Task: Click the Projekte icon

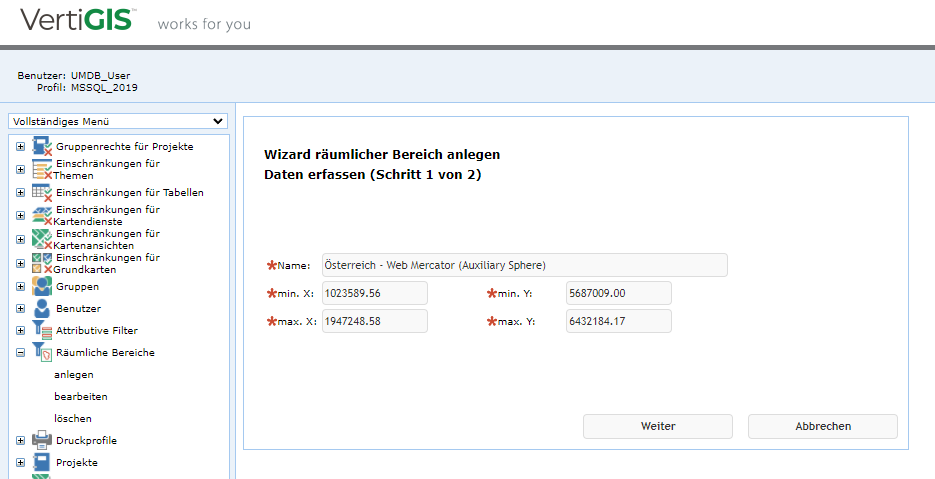Action: click(x=42, y=463)
